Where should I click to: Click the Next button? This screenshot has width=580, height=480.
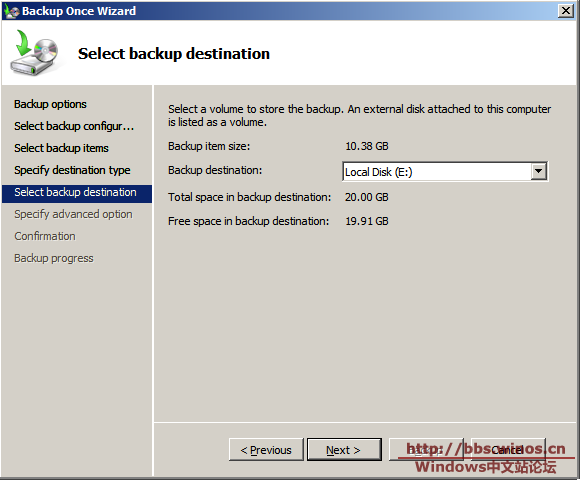tap(344, 450)
